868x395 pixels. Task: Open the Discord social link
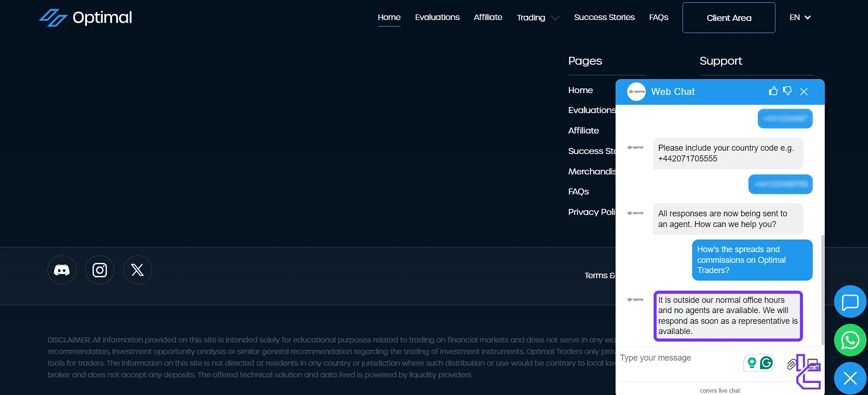[x=62, y=270]
